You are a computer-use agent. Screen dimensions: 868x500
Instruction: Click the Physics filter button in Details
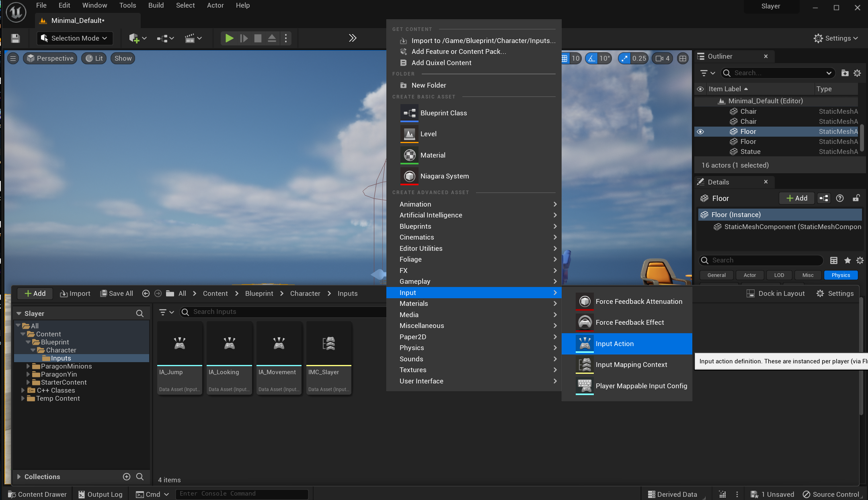click(841, 275)
